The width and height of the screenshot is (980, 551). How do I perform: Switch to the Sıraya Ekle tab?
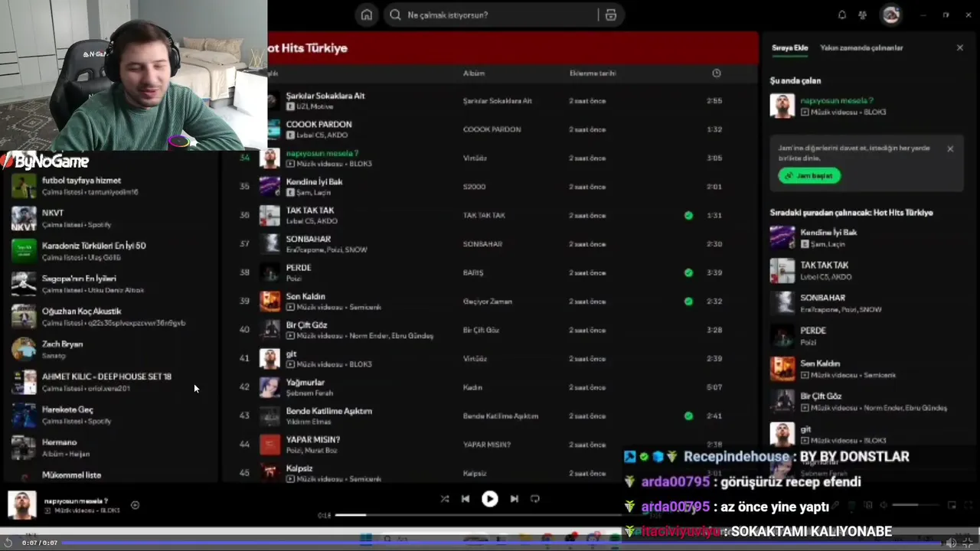(789, 47)
